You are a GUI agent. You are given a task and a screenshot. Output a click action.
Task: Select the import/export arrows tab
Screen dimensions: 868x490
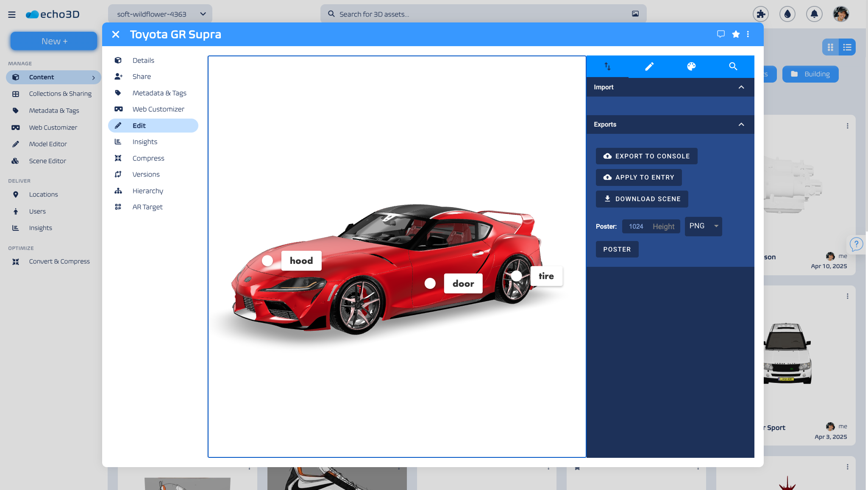click(607, 66)
